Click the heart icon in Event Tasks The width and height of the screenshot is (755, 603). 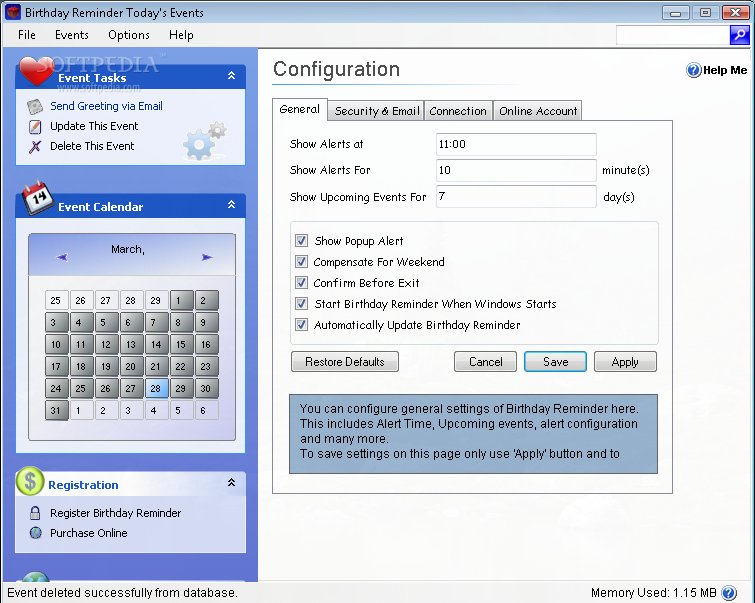pos(35,70)
